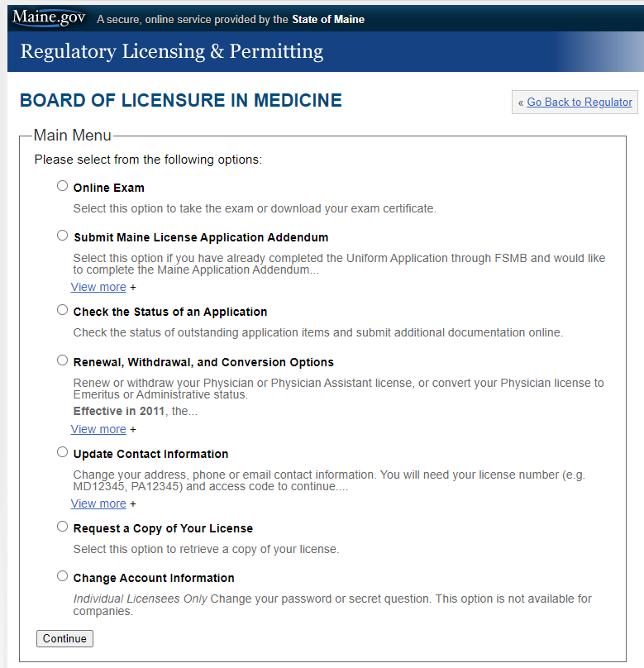Select the Update Contact Information radio button
Screen dimensions: 644x668
(63, 452)
